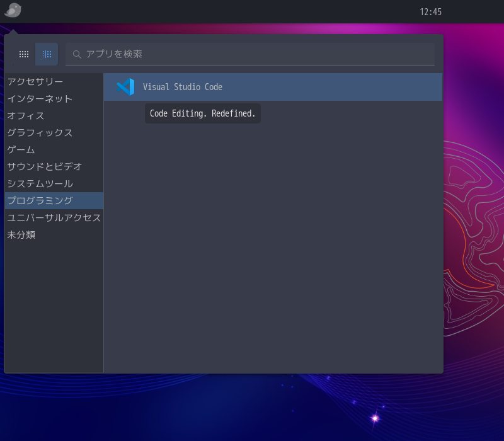Select the プログラミング category
Image resolution: width=504 pixels, height=441 pixels.
coord(54,200)
